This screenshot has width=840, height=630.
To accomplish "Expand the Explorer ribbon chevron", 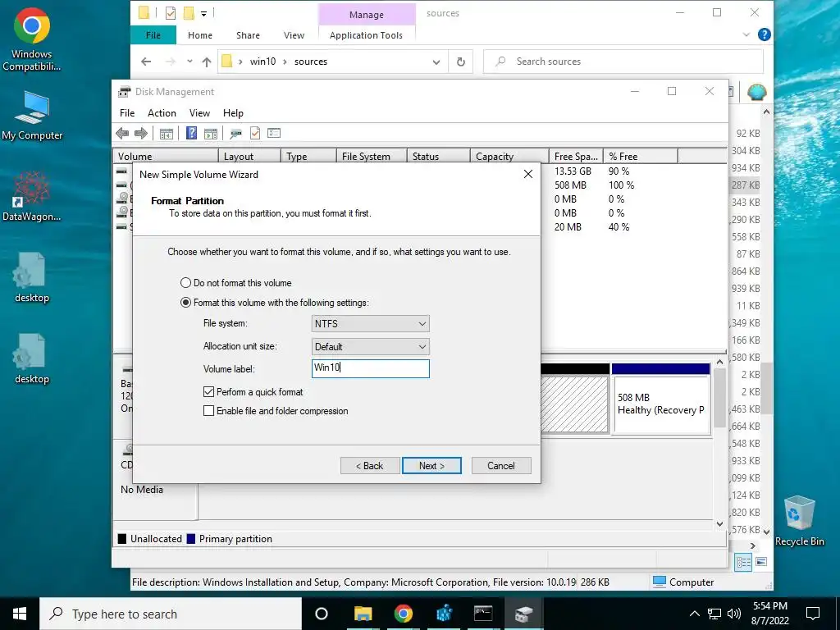I will click(x=746, y=34).
